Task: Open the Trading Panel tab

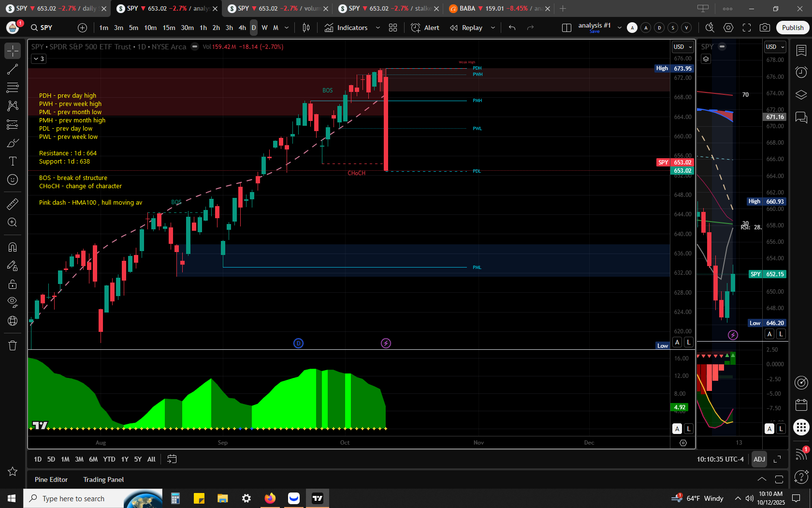Action: 103,479
